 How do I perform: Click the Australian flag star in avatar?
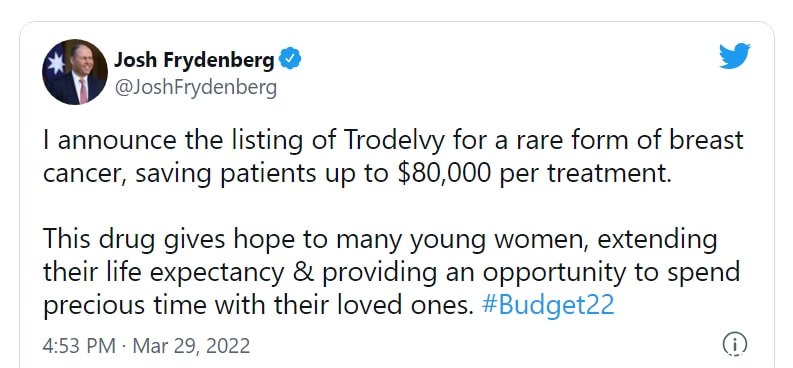pyautogui.click(x=55, y=63)
